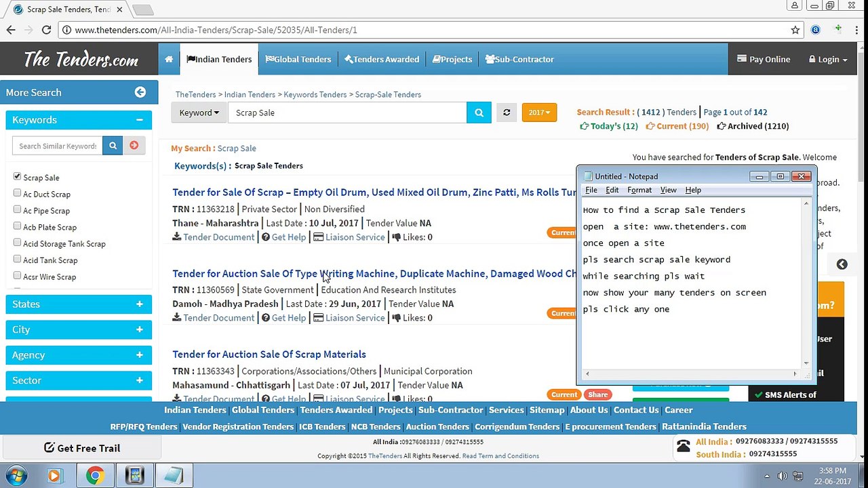Open Notepad Edit menu
Viewport: 868px width, 488px height.
click(612, 190)
